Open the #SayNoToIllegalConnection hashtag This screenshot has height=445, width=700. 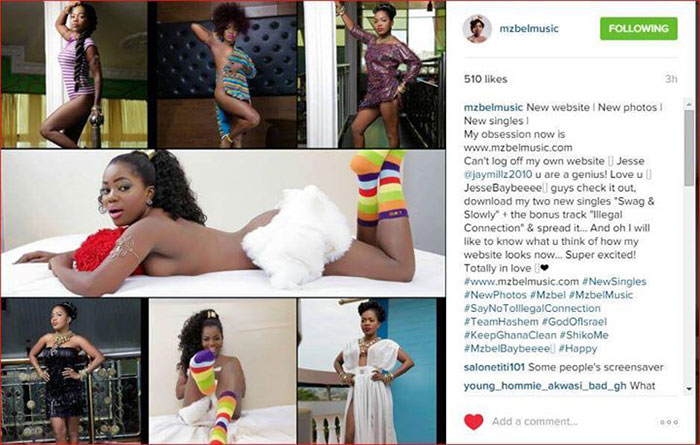pos(532,308)
